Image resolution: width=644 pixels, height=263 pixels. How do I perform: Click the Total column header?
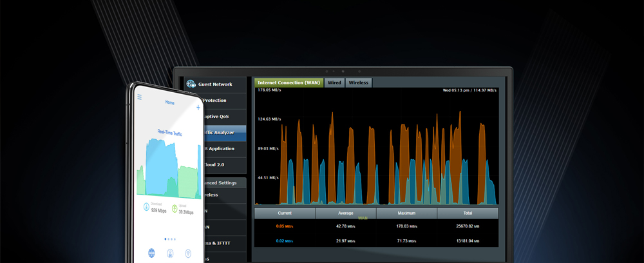(468, 213)
